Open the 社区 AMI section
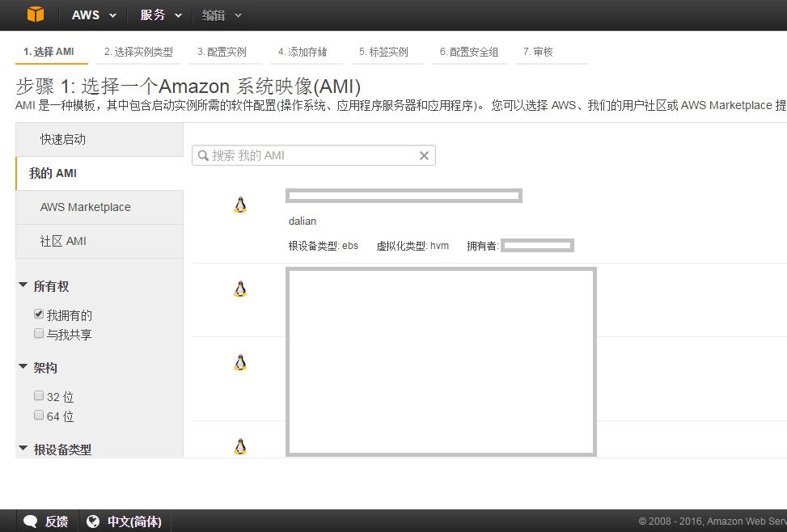 (99, 242)
